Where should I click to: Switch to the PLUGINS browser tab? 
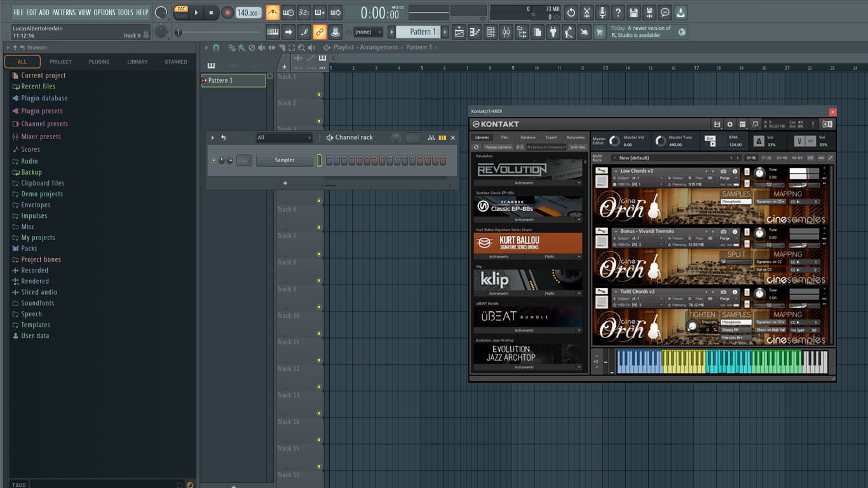tap(99, 62)
